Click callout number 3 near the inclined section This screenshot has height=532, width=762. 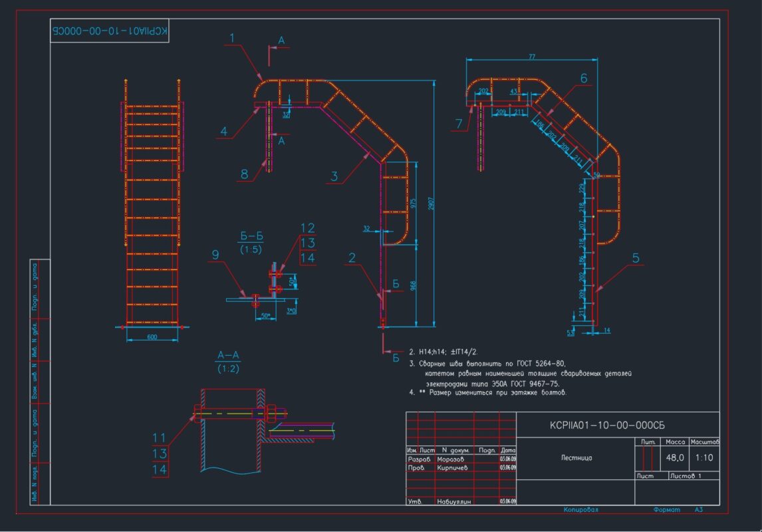[x=334, y=176]
